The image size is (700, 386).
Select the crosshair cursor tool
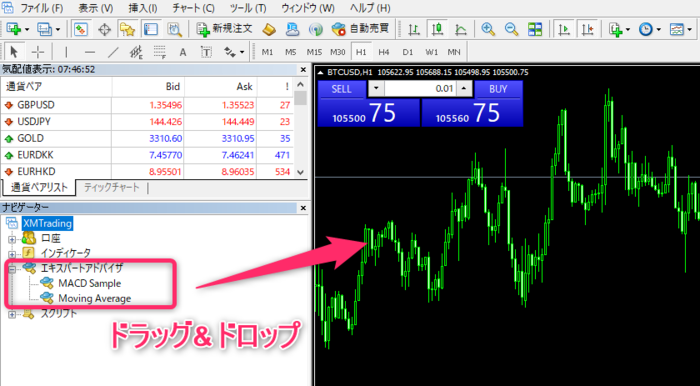[38, 52]
